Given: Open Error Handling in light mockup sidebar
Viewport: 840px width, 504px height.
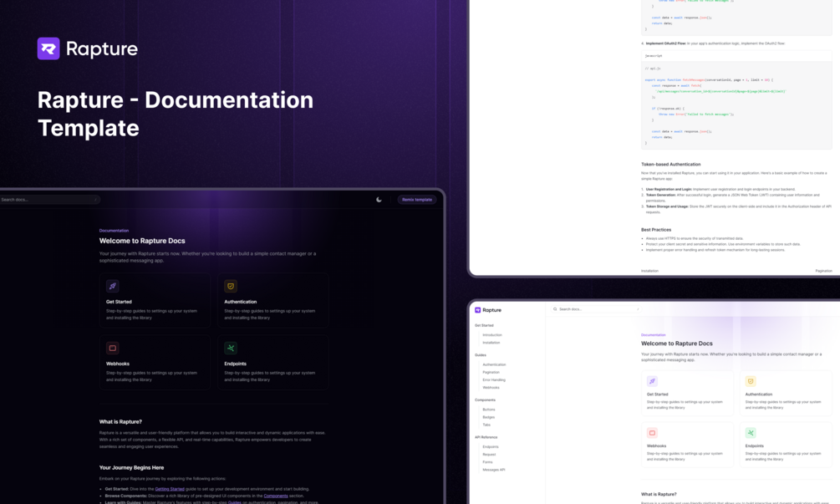Looking at the screenshot, I should click(494, 379).
